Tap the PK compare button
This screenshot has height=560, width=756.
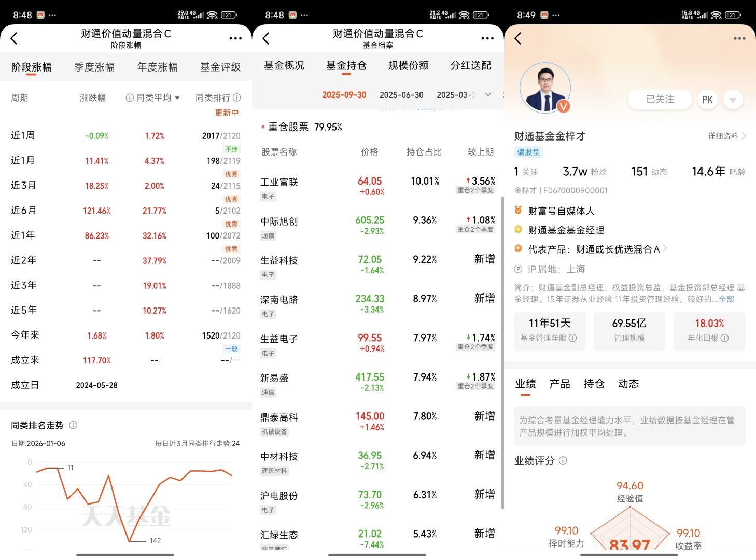click(x=708, y=100)
